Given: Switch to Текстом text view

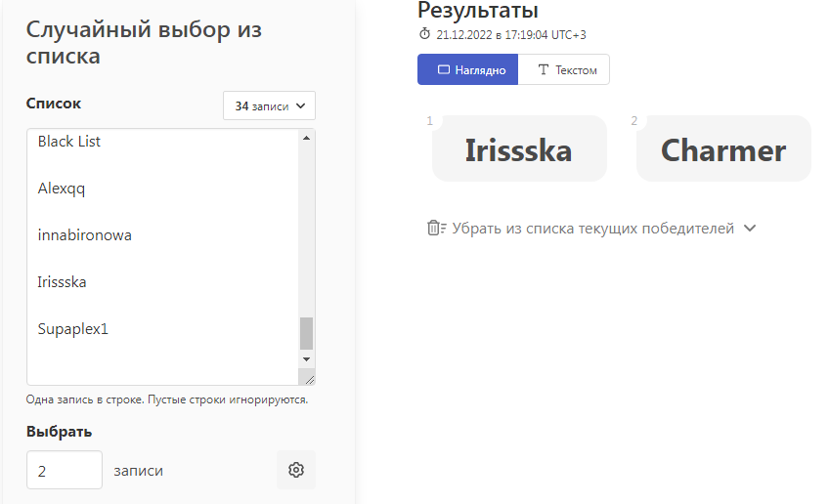Looking at the screenshot, I should pos(564,69).
